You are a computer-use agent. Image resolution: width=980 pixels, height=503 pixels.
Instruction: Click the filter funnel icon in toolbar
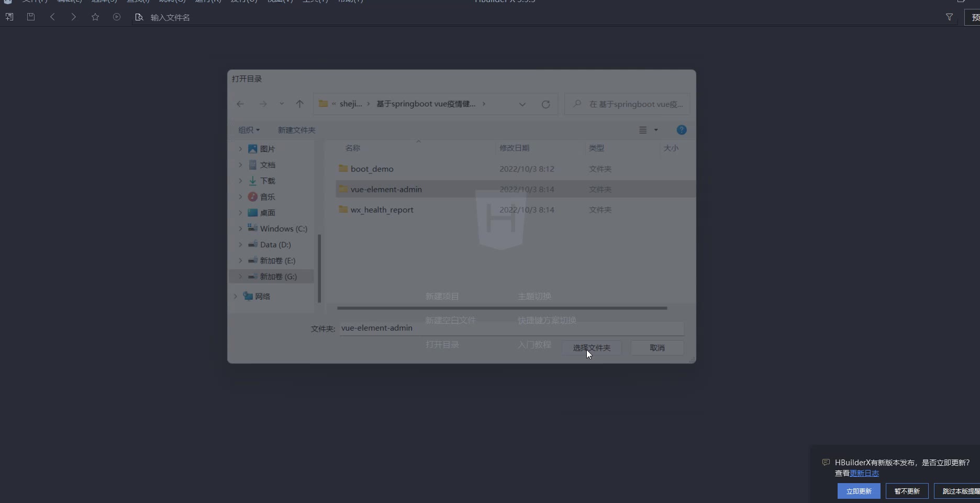pos(949,17)
